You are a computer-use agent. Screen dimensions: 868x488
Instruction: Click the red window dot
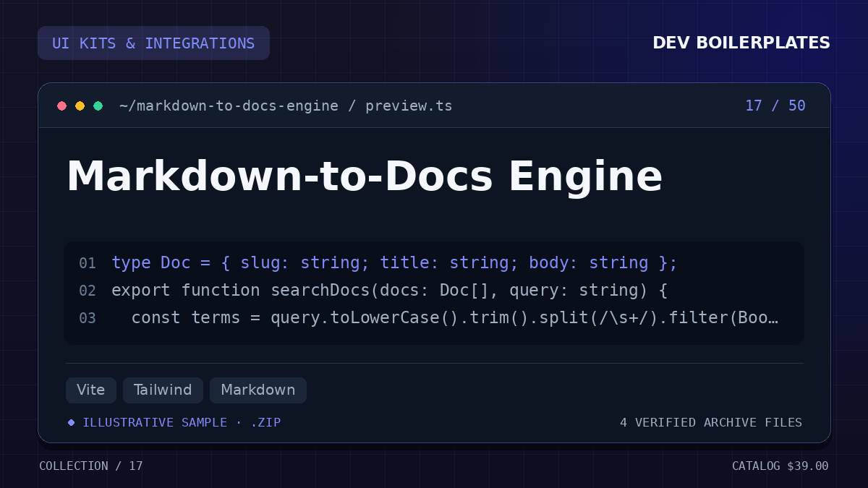[x=62, y=106]
